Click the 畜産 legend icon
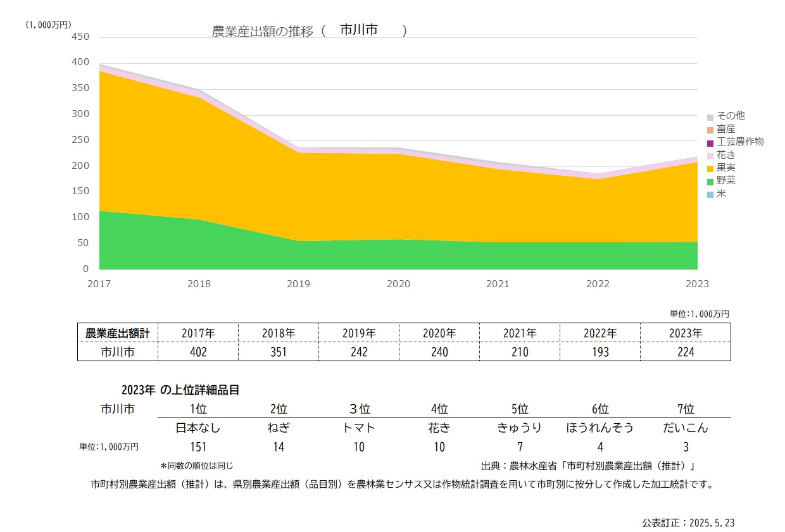Image resolution: width=785 pixels, height=532 pixels. 712,128
